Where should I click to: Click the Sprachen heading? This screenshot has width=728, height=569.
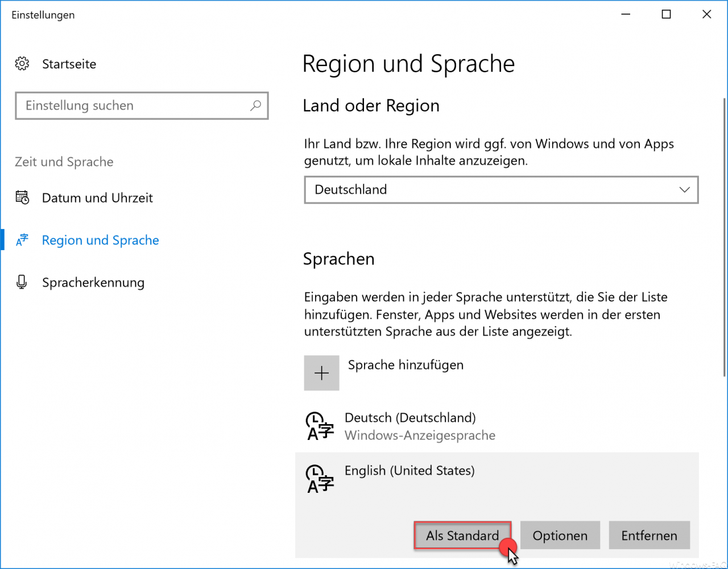click(339, 259)
